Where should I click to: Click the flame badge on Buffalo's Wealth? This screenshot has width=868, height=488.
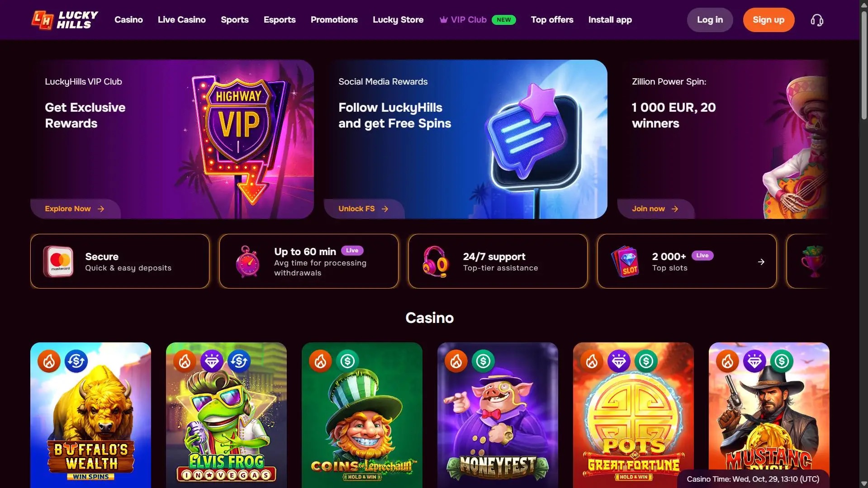pos(49,361)
